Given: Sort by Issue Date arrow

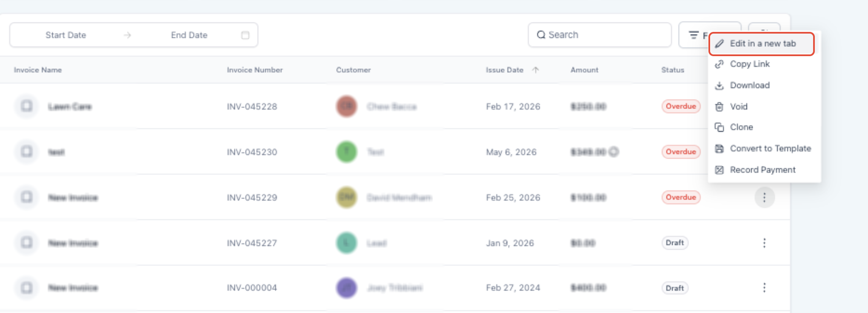Looking at the screenshot, I should [535, 70].
